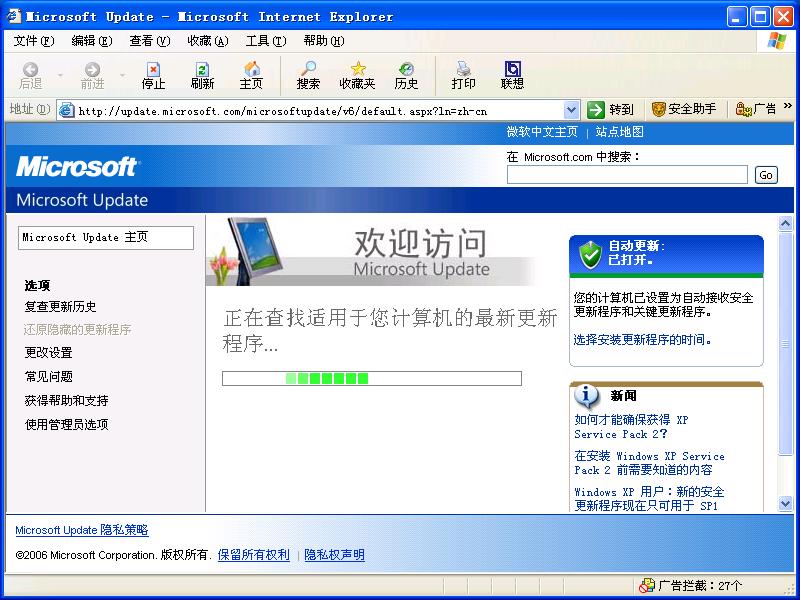
Task: Click Microsoft Update 主页 box
Action: pyautogui.click(x=106, y=238)
